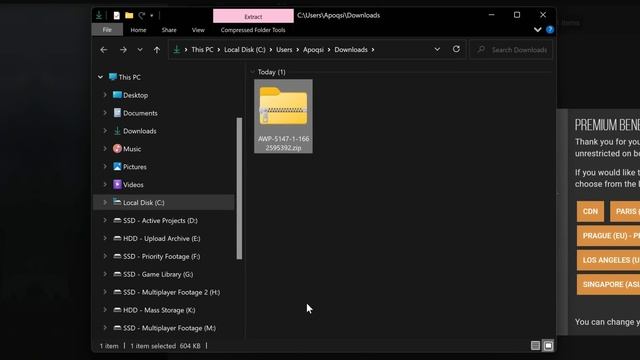
Task: Expand the Desktop tree node
Action: click(x=105, y=95)
